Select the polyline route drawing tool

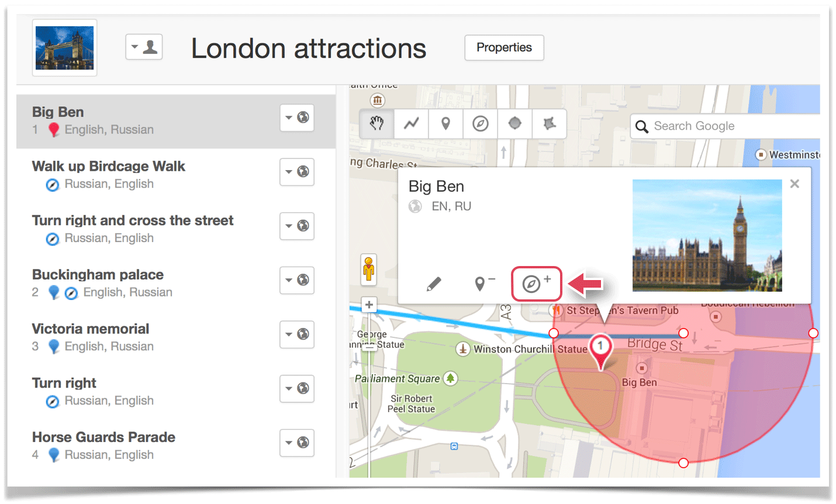point(411,123)
